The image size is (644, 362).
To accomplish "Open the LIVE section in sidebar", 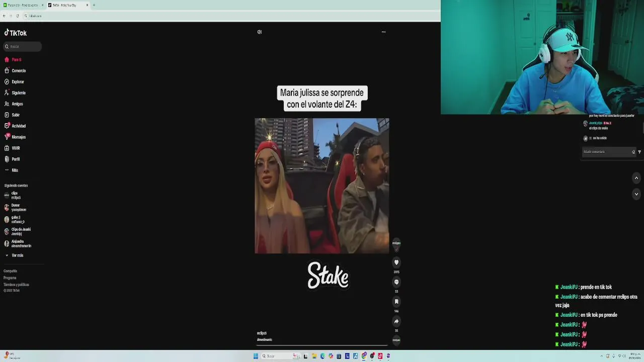I will 13,148.
